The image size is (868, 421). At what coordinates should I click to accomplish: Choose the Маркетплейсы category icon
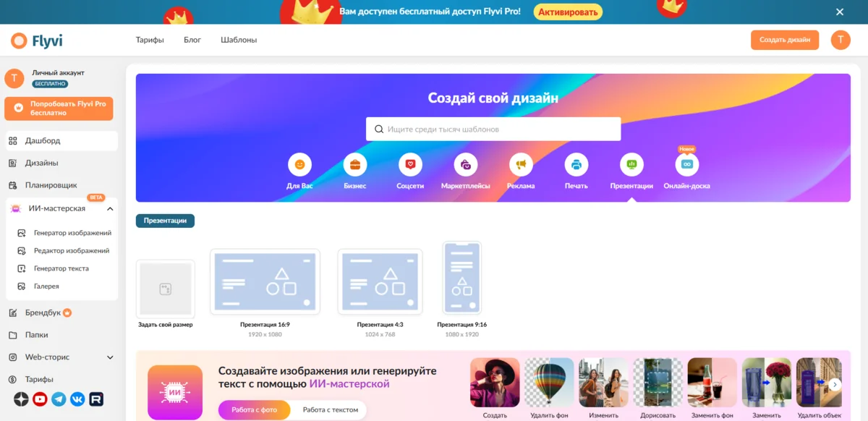tap(466, 165)
